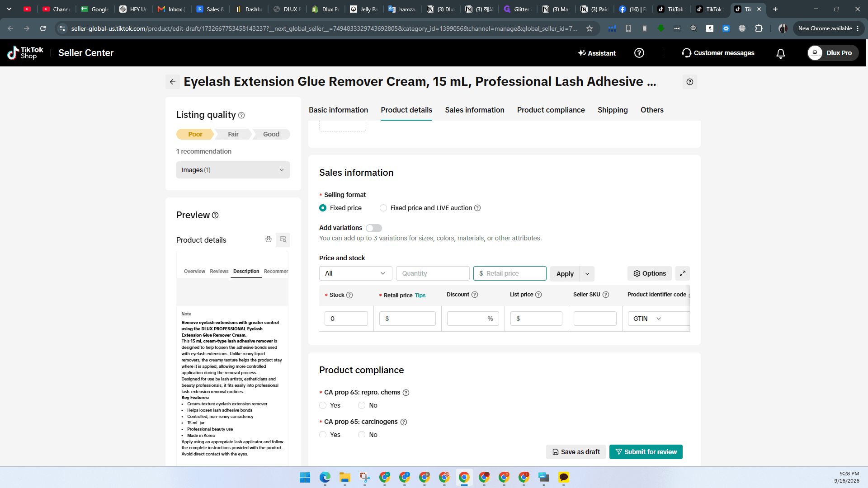This screenshot has height=488, width=868.
Task: Click Submit for review button
Action: pos(646,452)
